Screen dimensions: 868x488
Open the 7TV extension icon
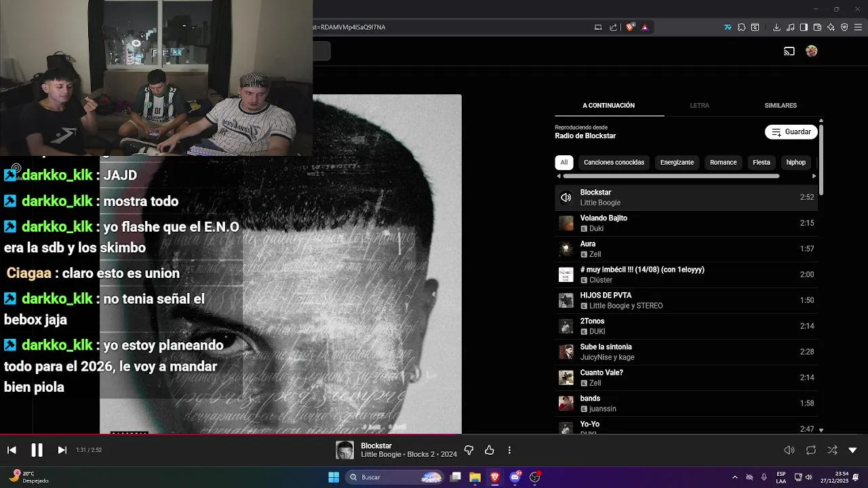728,27
